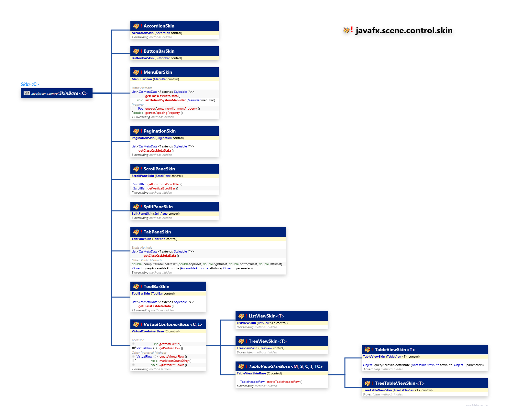Open the setDefaultSystemMenuBar method link

(x=165, y=100)
